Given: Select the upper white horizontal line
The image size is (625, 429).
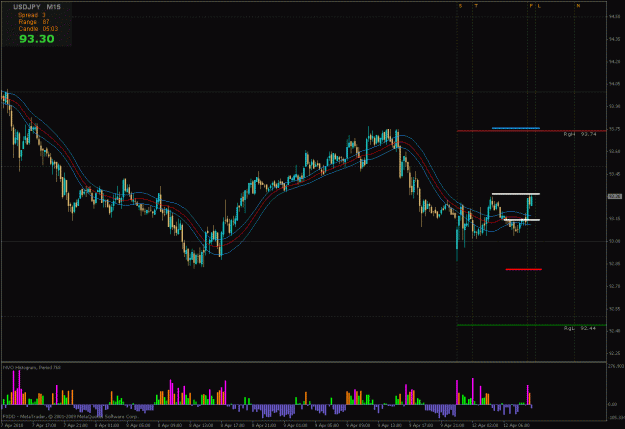Looking at the screenshot, I should coord(516,194).
